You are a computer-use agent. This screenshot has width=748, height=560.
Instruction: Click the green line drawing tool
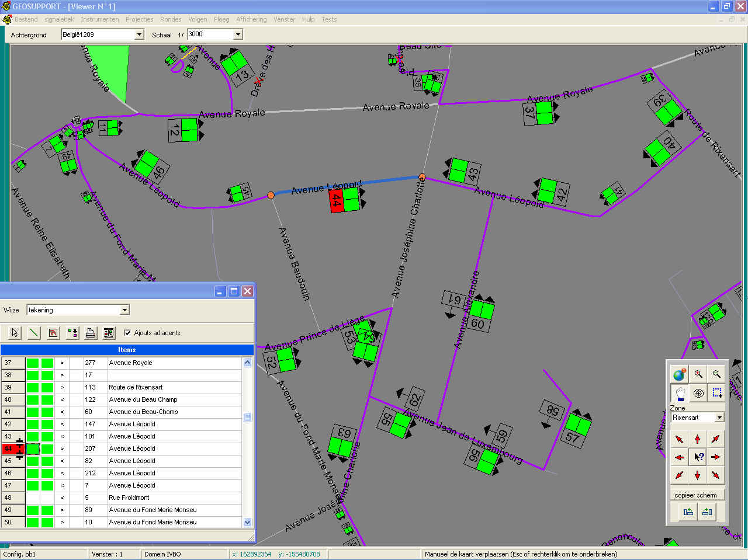tap(34, 333)
